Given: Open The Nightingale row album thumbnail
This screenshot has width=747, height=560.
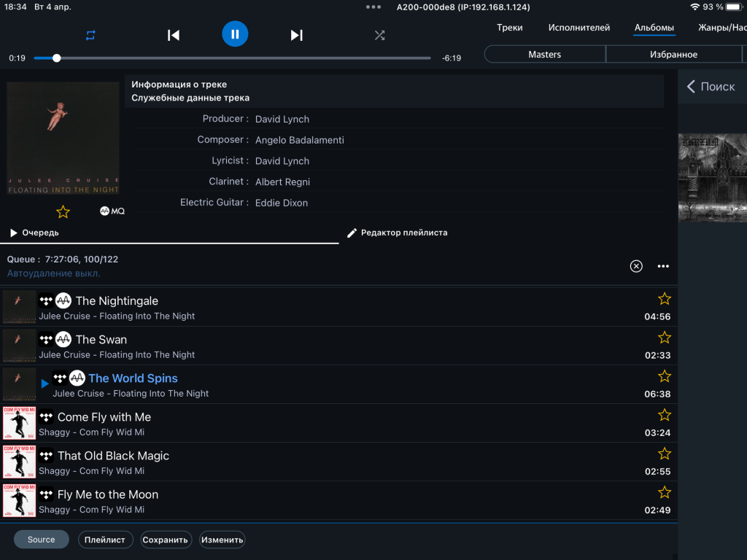Looking at the screenshot, I should (x=19, y=307).
